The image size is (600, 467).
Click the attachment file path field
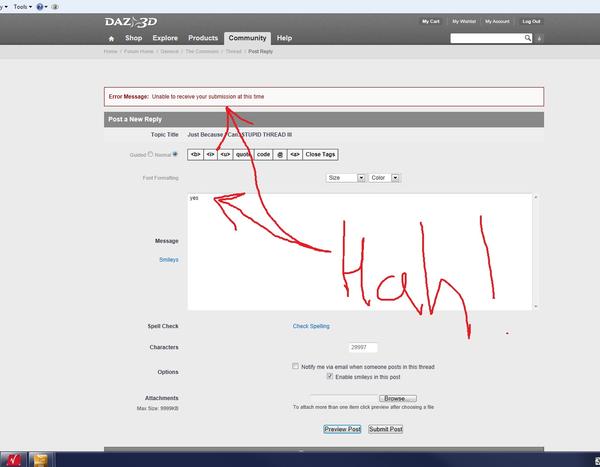[344, 398]
